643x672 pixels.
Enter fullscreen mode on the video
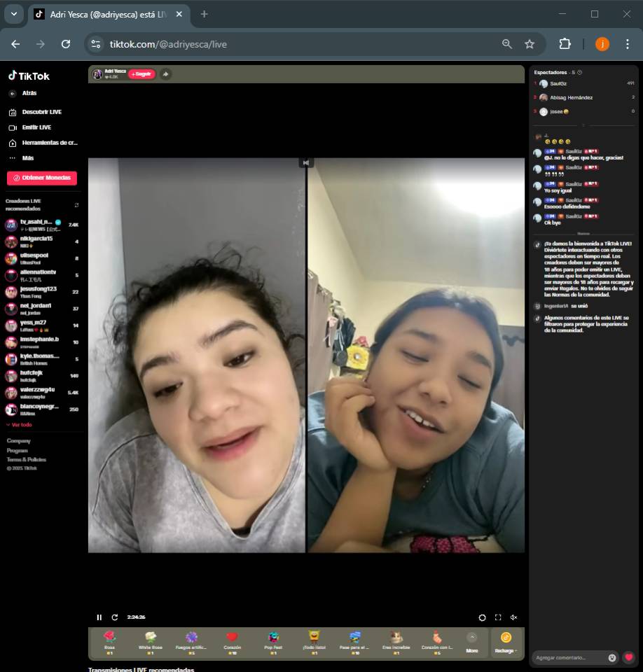(x=498, y=617)
